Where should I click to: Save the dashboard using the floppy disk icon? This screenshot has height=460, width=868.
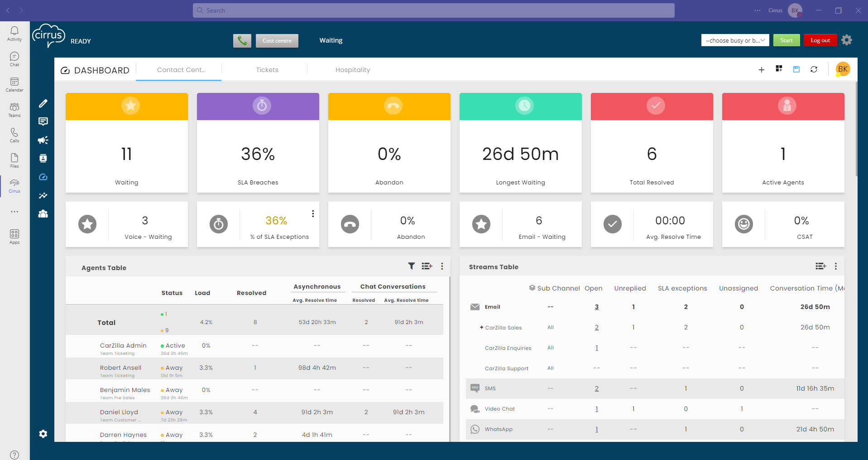(796, 69)
